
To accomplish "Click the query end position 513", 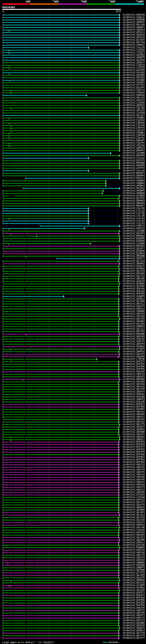I will [x=118, y=11].
